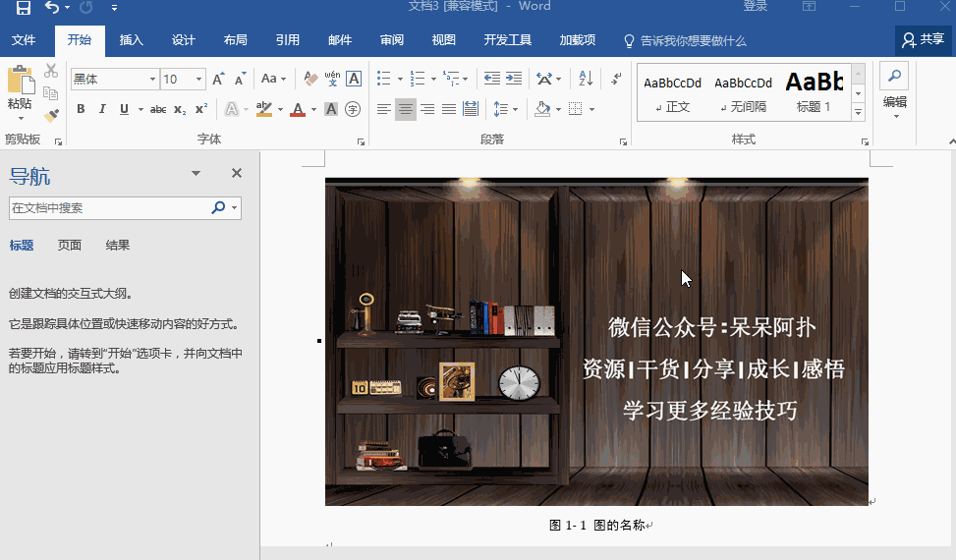The height and width of the screenshot is (560, 956).
Task: Apply strikethrough abc formatting
Action: pos(158,110)
